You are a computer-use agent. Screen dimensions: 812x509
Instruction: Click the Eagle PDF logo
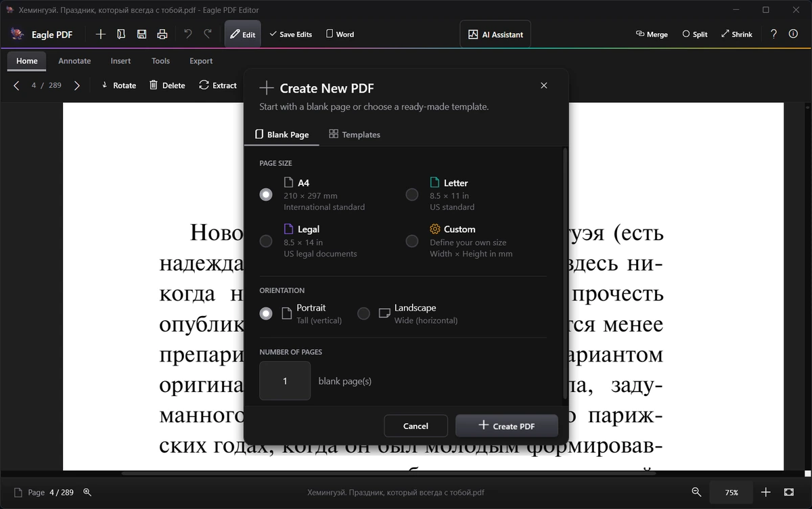tap(18, 34)
